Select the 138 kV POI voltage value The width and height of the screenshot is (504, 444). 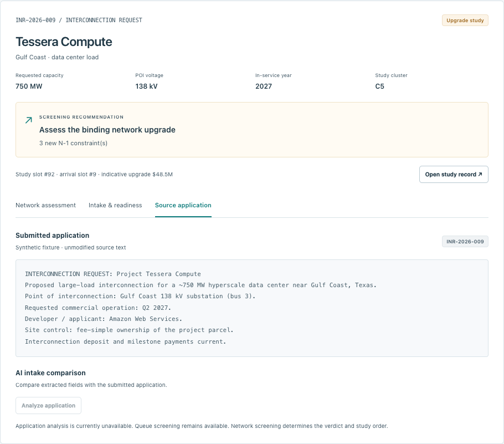click(x=146, y=86)
